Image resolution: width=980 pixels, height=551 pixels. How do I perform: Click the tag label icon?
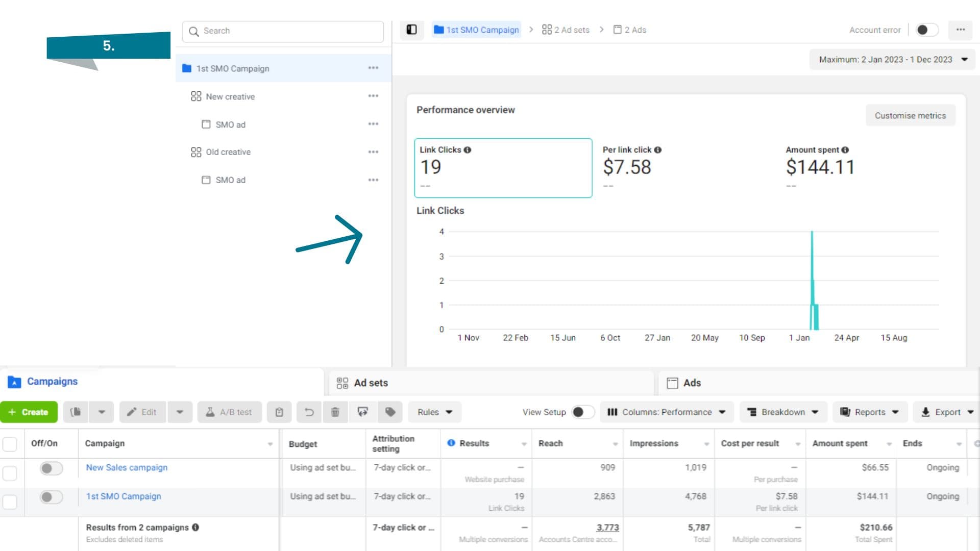pos(390,412)
